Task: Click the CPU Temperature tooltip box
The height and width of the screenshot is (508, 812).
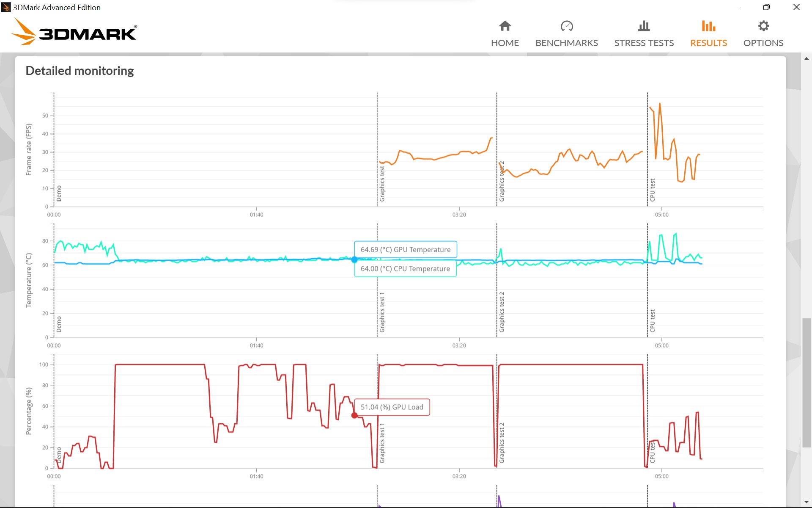Action: tap(405, 269)
